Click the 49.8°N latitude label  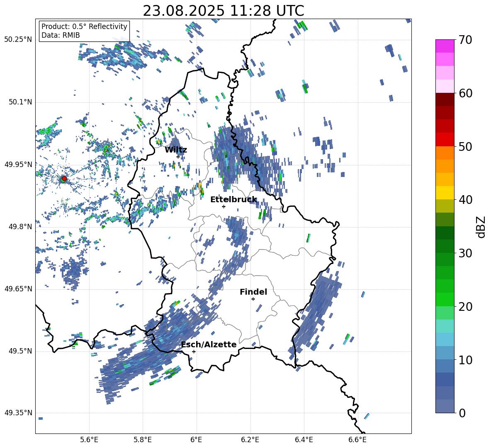[20, 227]
